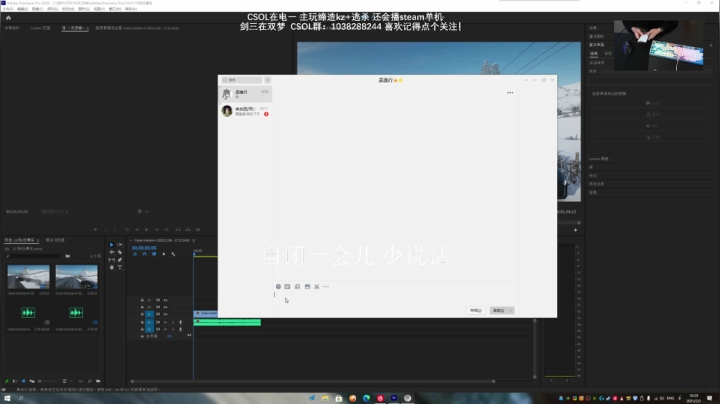Click the Find icon in project panel

coord(90,381)
